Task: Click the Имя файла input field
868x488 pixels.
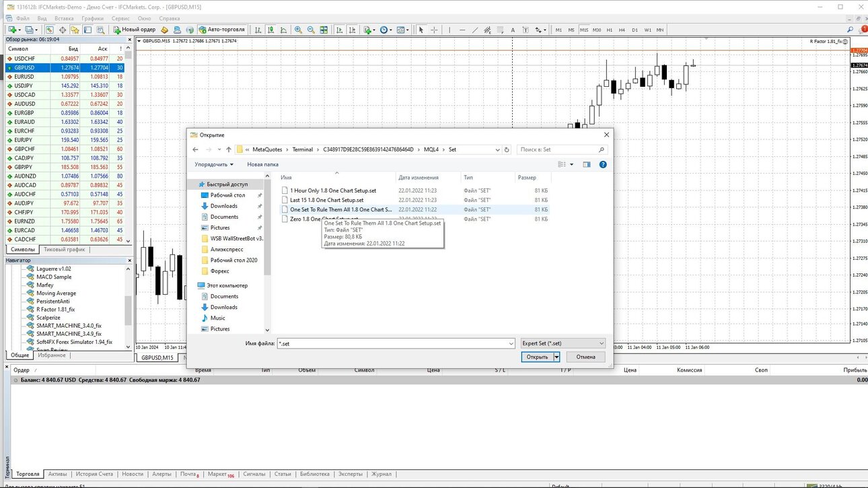Action: point(392,343)
